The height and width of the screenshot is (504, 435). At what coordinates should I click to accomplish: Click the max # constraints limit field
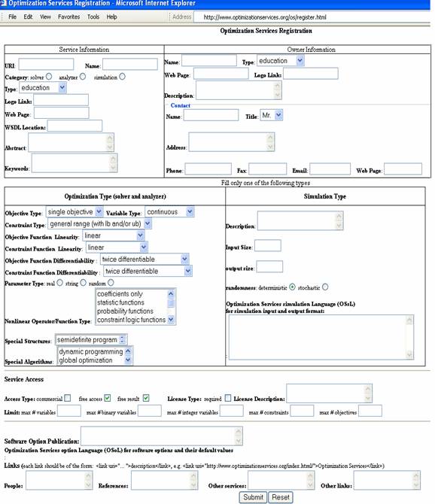pos(302,411)
